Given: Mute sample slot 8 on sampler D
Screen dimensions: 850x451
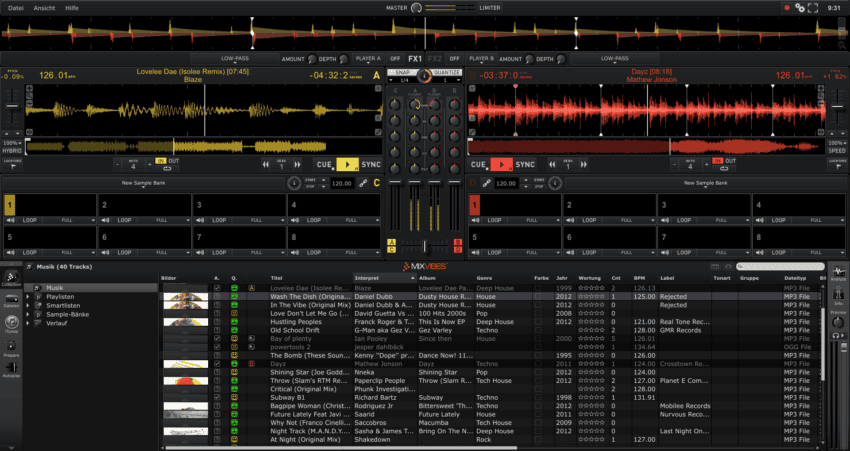Looking at the screenshot, I should (762, 253).
